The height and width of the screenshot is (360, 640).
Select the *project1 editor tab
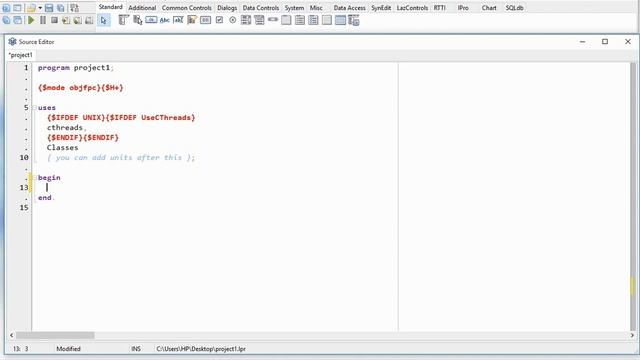[x=20, y=55]
